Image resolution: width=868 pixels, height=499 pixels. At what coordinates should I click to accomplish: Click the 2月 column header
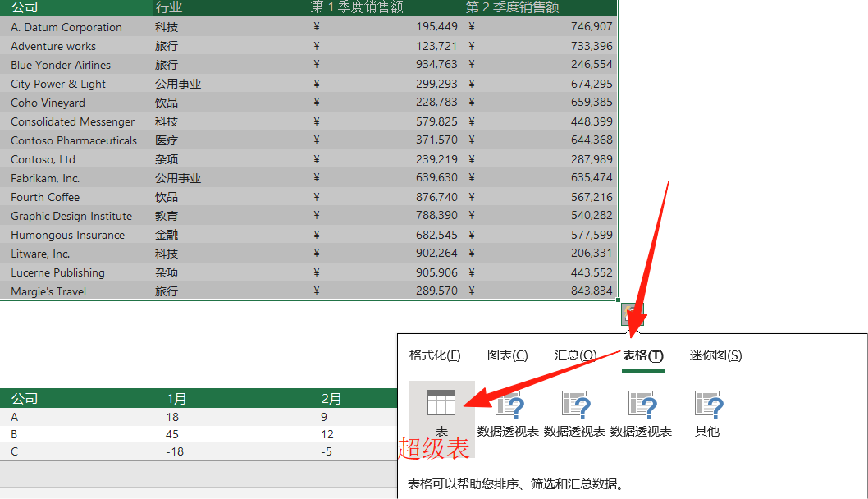331,398
